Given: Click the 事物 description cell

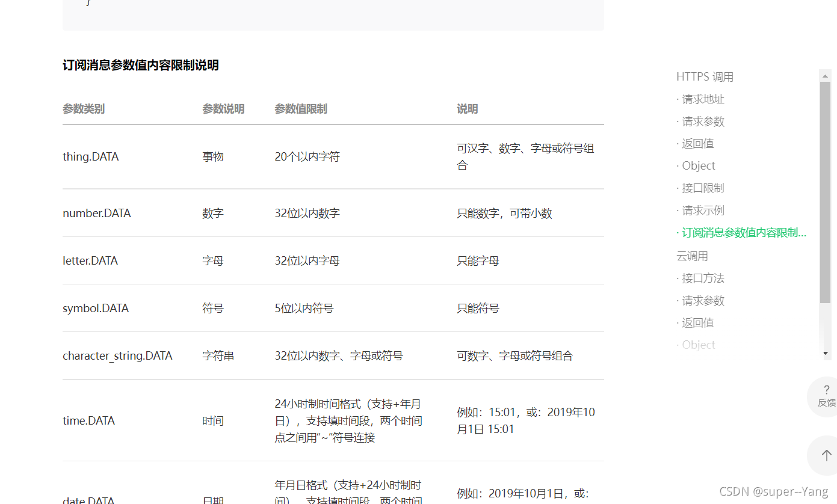Looking at the screenshot, I should [213, 157].
